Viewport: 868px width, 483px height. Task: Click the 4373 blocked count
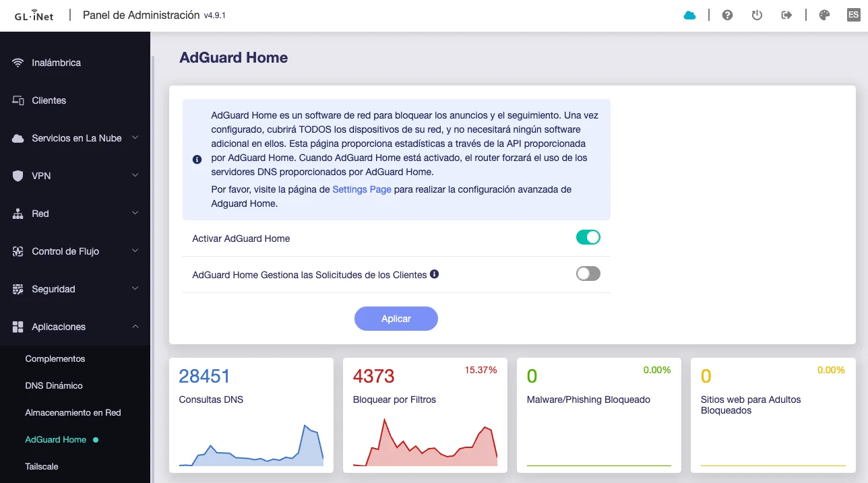click(374, 376)
